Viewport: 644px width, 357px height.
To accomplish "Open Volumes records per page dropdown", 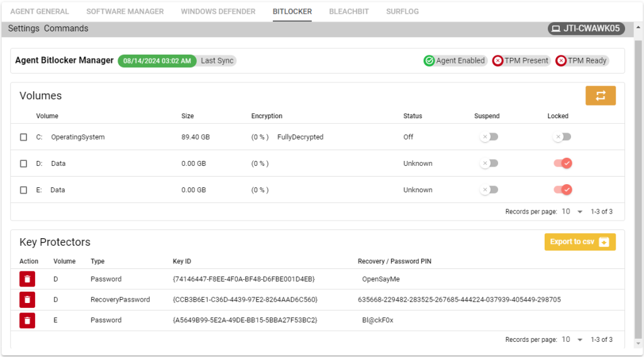I will coord(572,212).
